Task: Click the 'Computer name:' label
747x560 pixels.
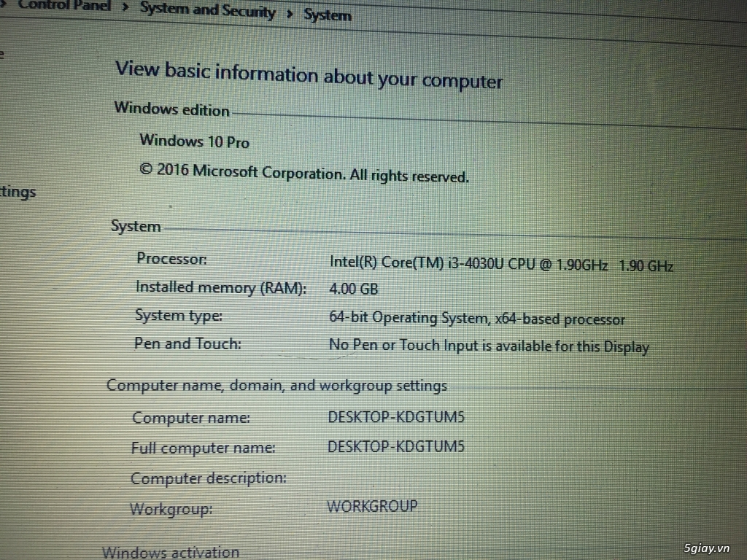Action: pyautogui.click(x=191, y=418)
